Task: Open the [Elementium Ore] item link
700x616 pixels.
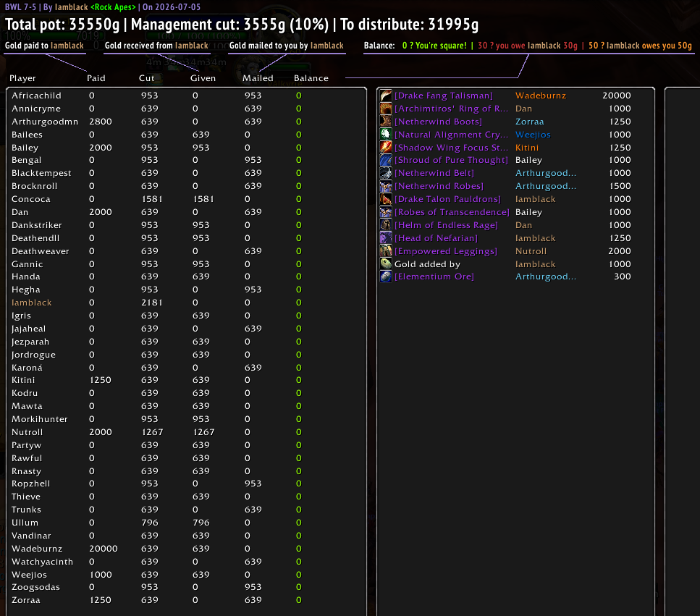Action: click(x=434, y=277)
